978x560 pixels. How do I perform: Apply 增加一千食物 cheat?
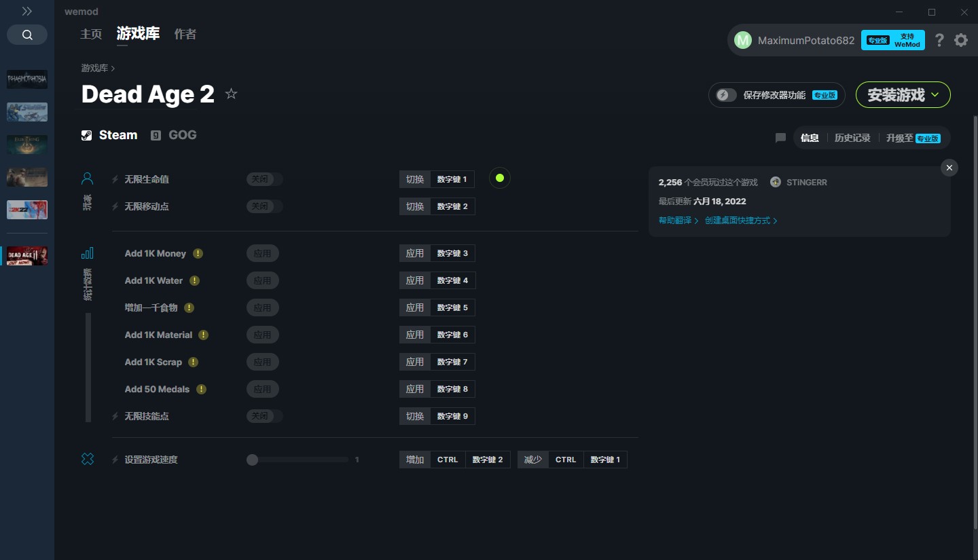(262, 307)
